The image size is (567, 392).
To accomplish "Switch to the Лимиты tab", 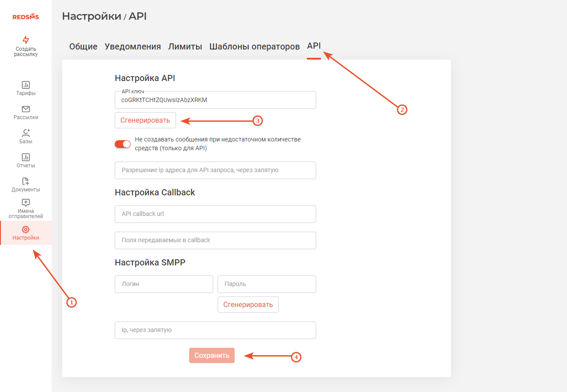I will click(185, 46).
